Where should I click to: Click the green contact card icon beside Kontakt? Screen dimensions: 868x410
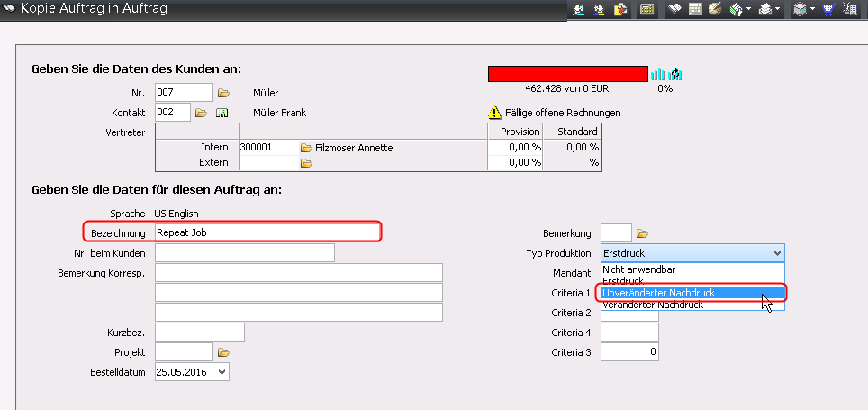coord(222,113)
